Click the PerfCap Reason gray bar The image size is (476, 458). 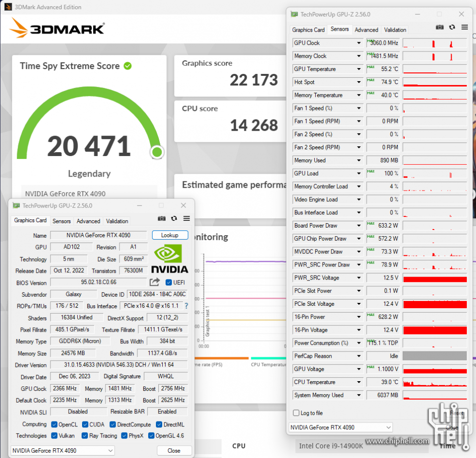point(435,356)
